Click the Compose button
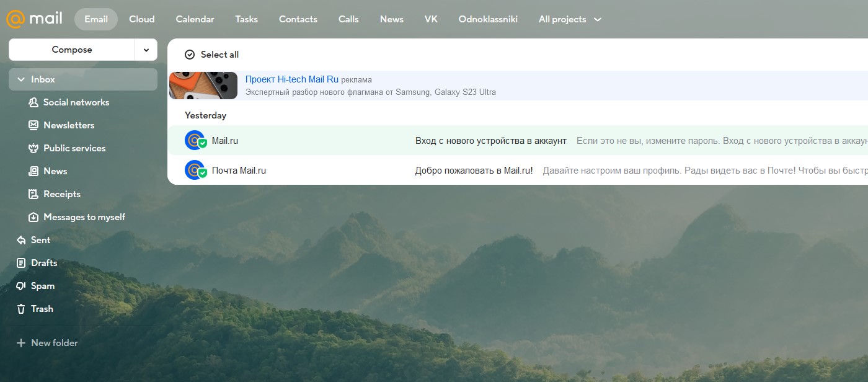 click(71, 50)
